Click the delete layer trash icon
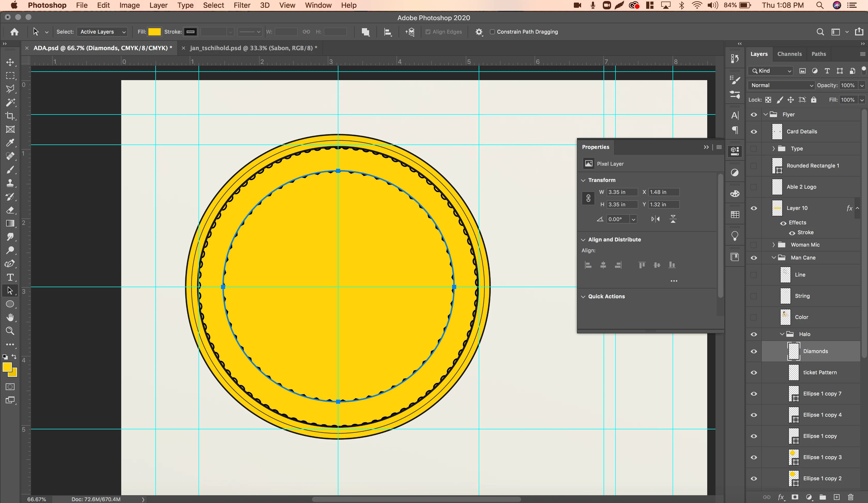Screen dimensions: 868x503 (850, 497)
